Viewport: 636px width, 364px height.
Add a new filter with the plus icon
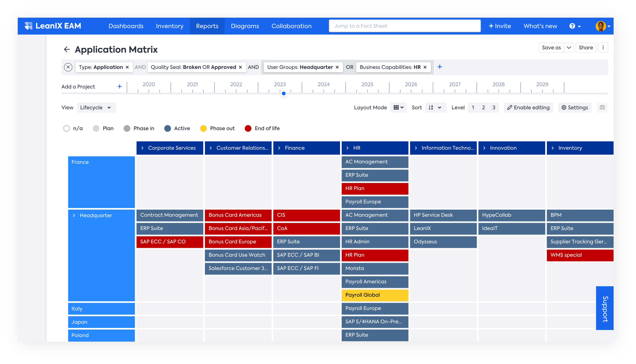440,67
